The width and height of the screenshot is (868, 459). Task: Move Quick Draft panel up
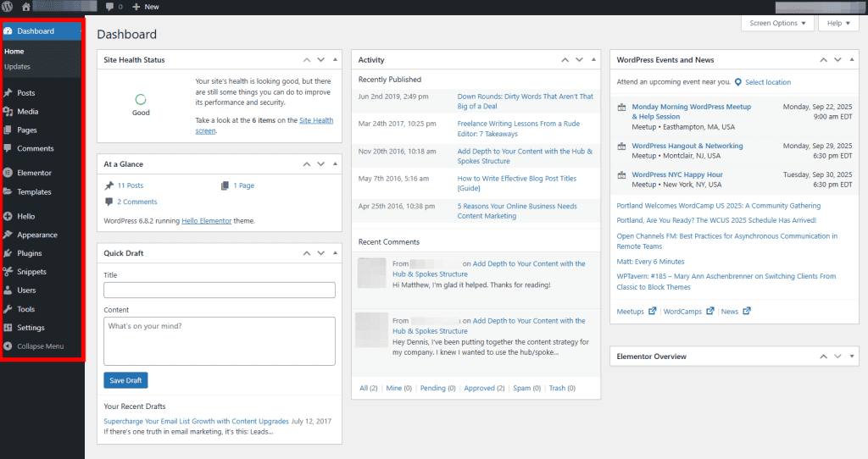[x=307, y=253]
